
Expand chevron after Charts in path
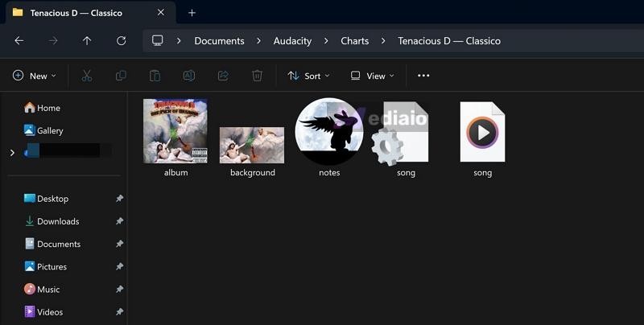tap(383, 40)
